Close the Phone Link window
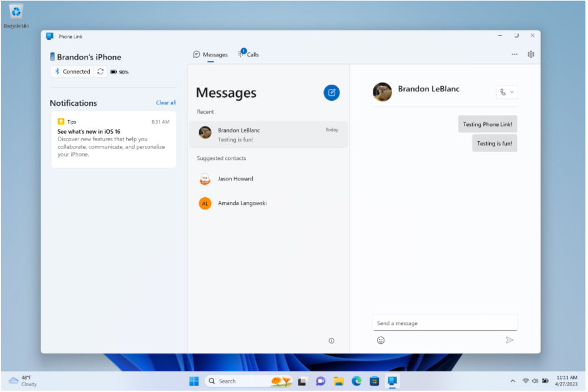The height and width of the screenshot is (392, 588). point(534,36)
